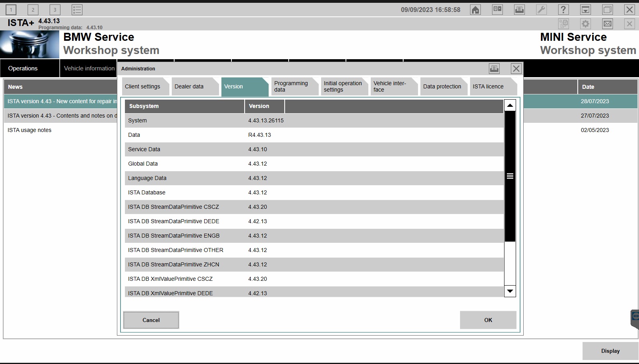Open the mail envelope icon
639x364 pixels.
607,24
